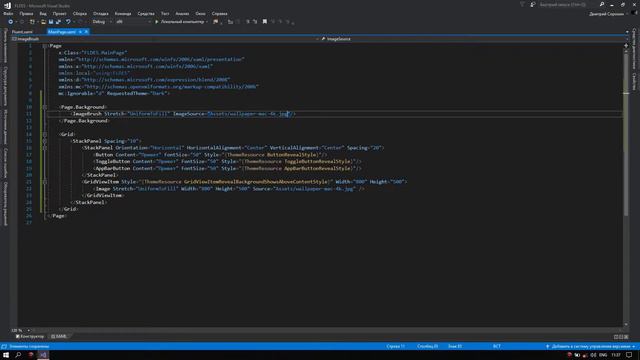
Task: Click the New Project toolbar icon
Action: (32, 22)
